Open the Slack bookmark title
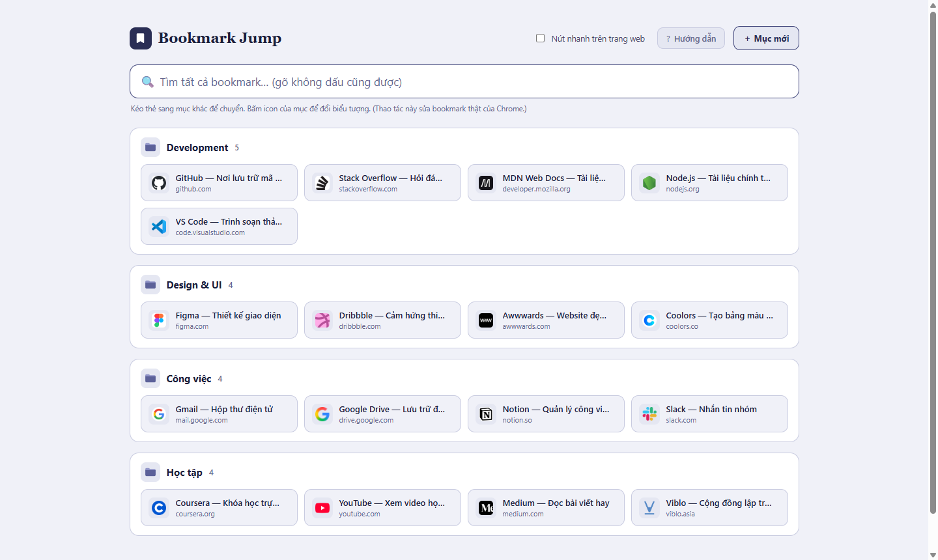The width and height of the screenshot is (938, 560). (x=711, y=409)
